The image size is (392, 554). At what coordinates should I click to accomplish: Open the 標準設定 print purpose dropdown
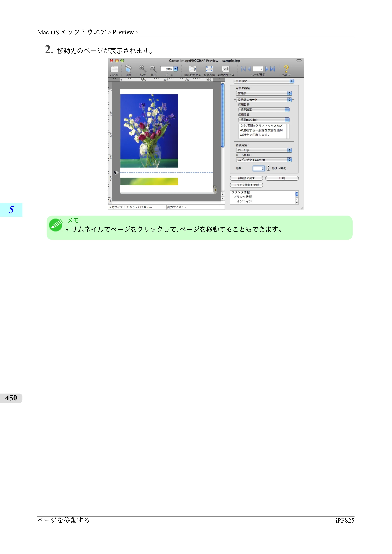coord(264,109)
